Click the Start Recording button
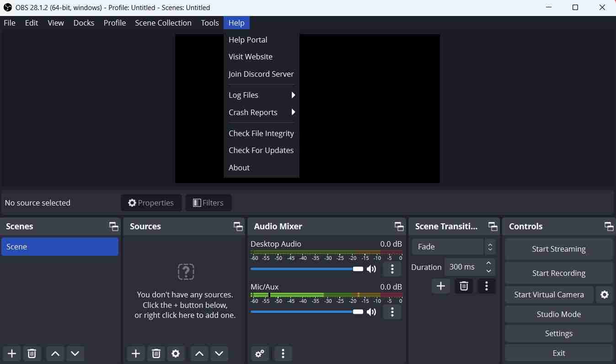616x364 pixels. (558, 273)
